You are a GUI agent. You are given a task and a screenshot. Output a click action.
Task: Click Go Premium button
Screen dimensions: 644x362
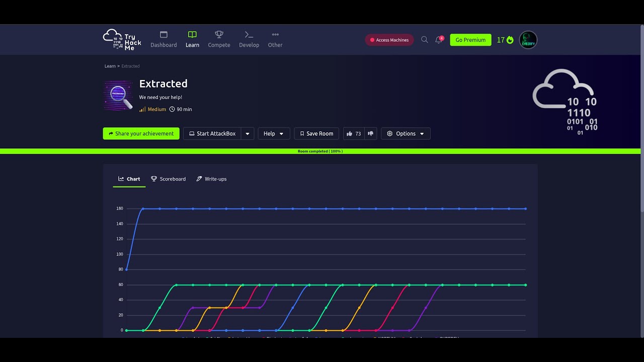470,40
